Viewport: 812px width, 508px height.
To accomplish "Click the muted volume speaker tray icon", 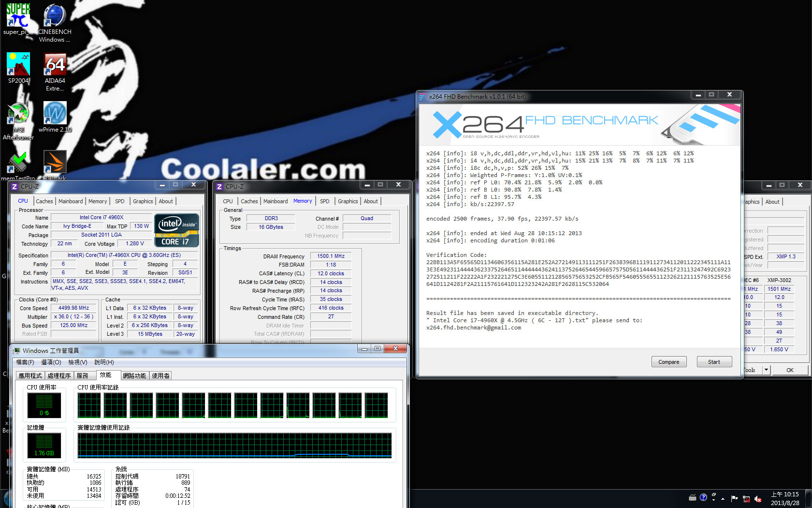I will tap(758, 498).
